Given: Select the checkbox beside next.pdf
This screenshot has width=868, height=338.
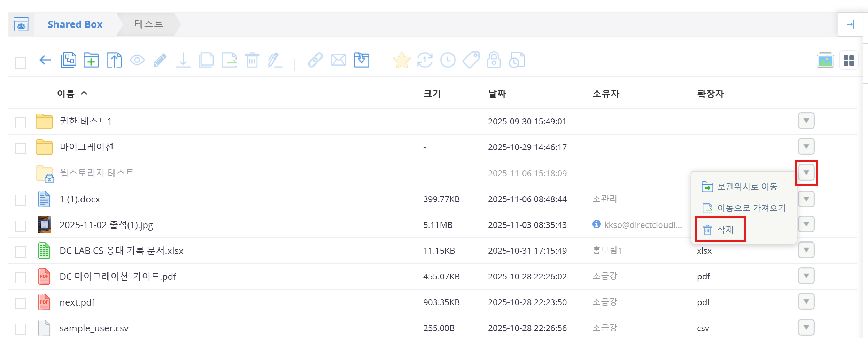Looking at the screenshot, I should pyautogui.click(x=21, y=303).
